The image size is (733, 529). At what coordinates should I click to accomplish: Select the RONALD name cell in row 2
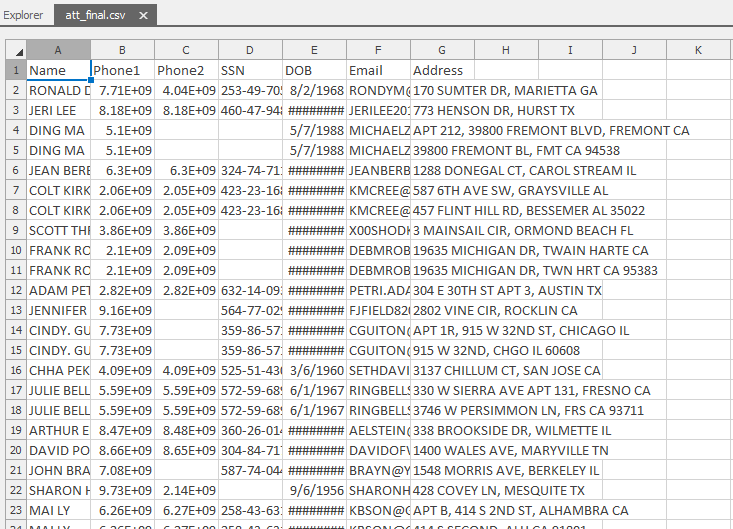[x=58, y=90]
